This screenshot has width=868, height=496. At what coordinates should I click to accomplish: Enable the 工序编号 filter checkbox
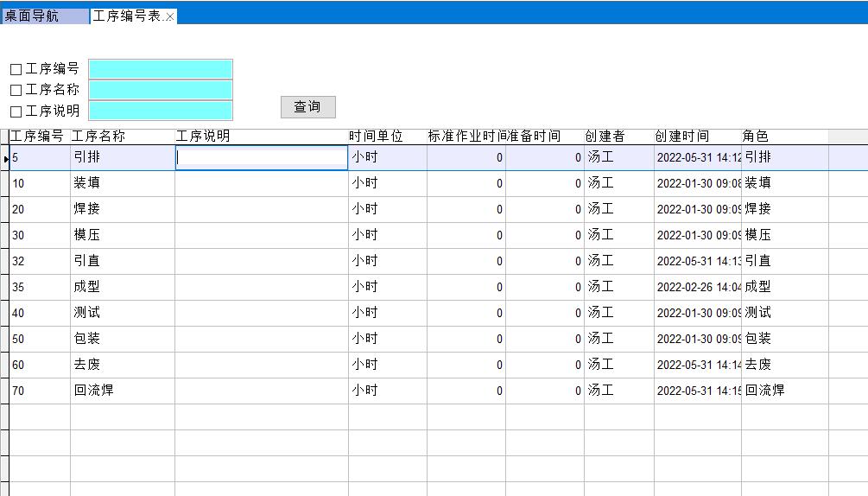pos(16,69)
